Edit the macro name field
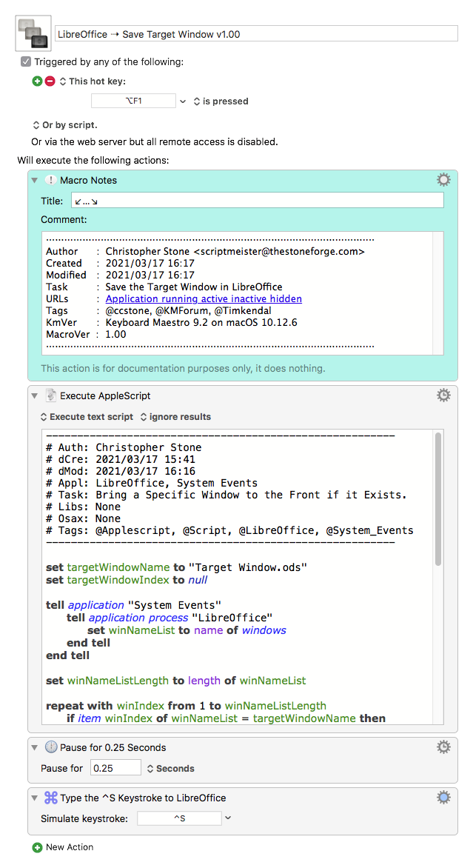 (257, 34)
